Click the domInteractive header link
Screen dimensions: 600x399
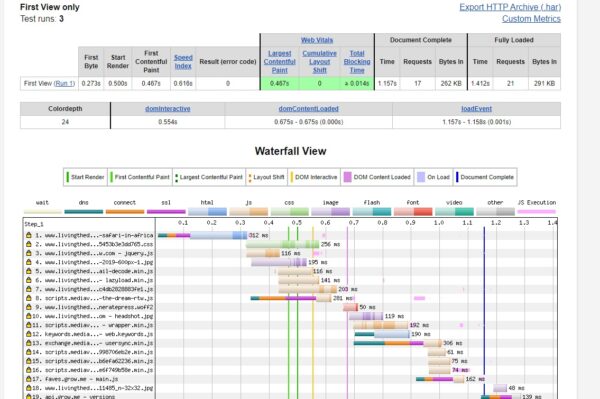168,109
